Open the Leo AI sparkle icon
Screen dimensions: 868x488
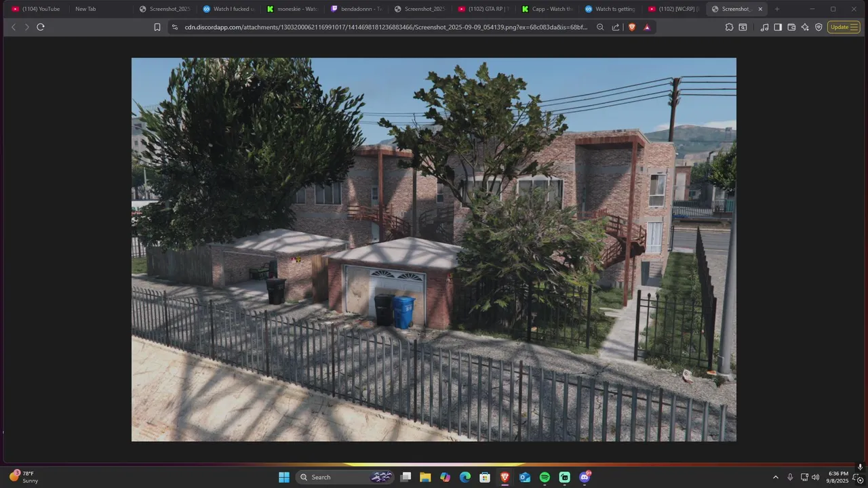pos(805,27)
